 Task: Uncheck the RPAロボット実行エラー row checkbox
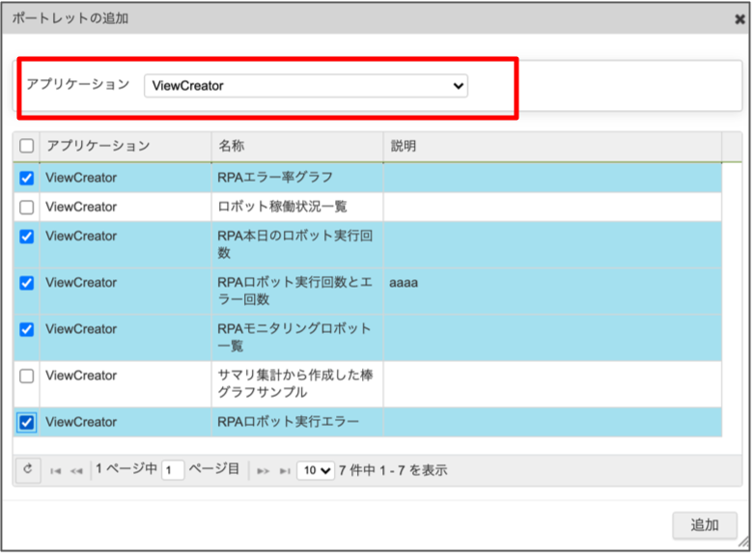click(x=27, y=422)
